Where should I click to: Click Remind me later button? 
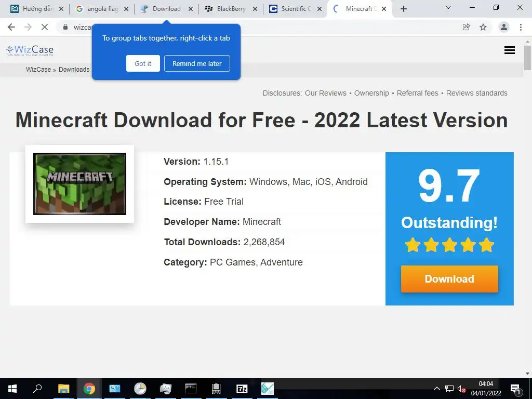197,63
